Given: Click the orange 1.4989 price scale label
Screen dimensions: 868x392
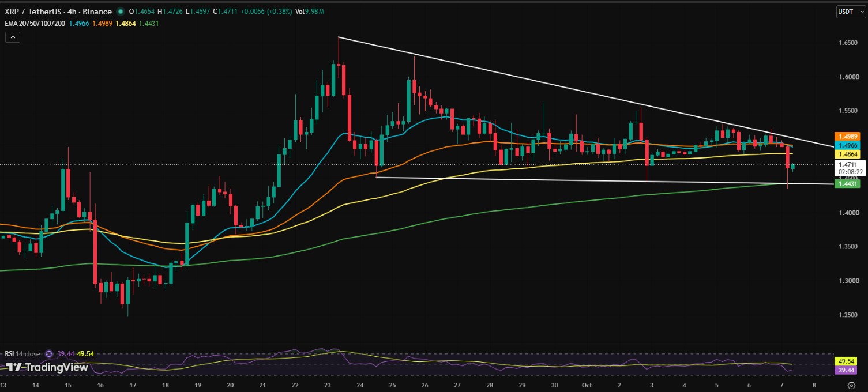Looking at the screenshot, I should [x=847, y=136].
